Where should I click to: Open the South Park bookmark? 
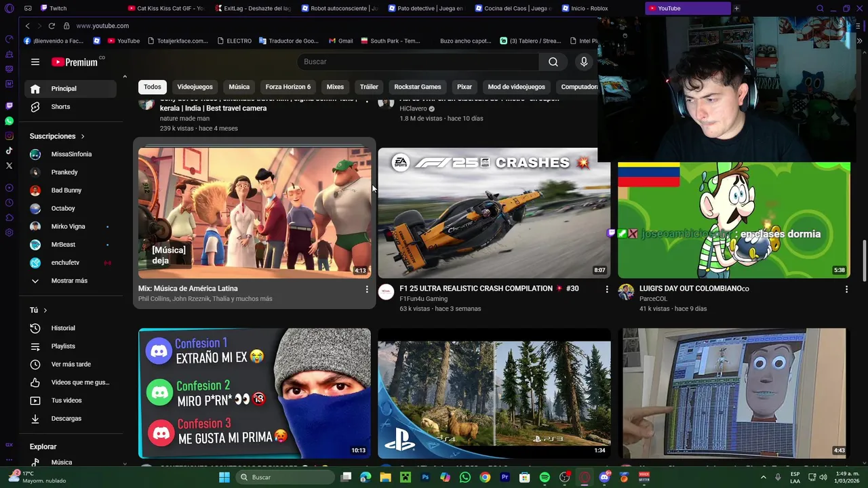[x=391, y=41]
